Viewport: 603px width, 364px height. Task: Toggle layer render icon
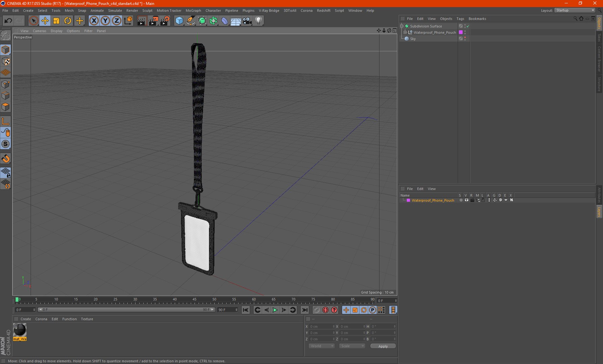pos(472,200)
